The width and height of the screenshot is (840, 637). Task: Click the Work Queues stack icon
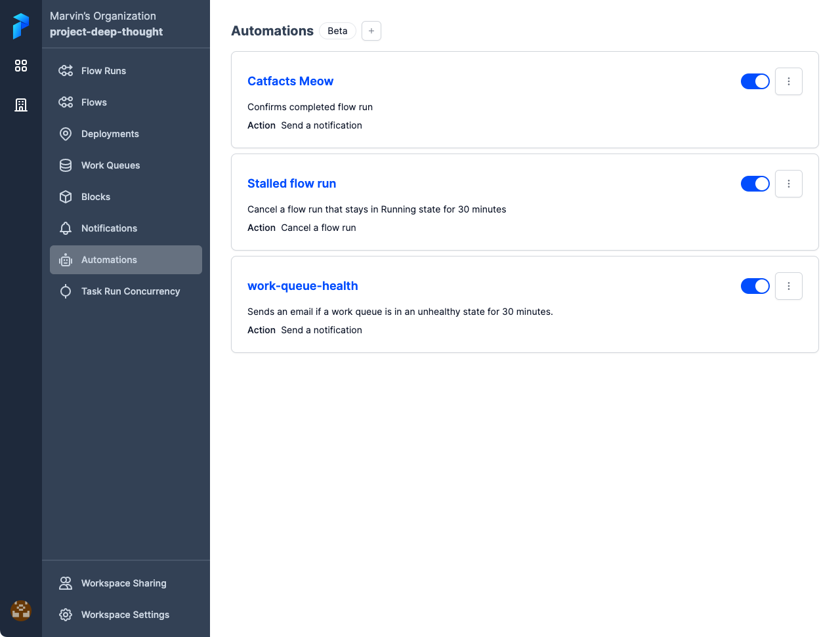[66, 165]
